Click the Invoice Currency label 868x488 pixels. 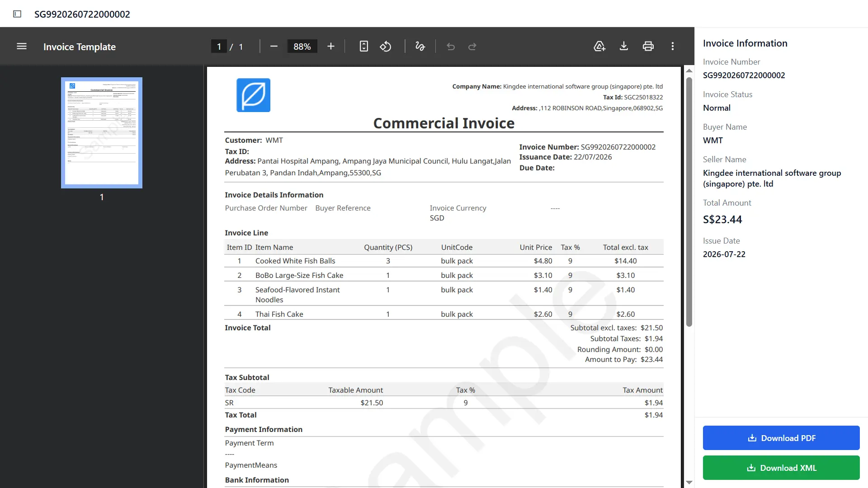(458, 208)
